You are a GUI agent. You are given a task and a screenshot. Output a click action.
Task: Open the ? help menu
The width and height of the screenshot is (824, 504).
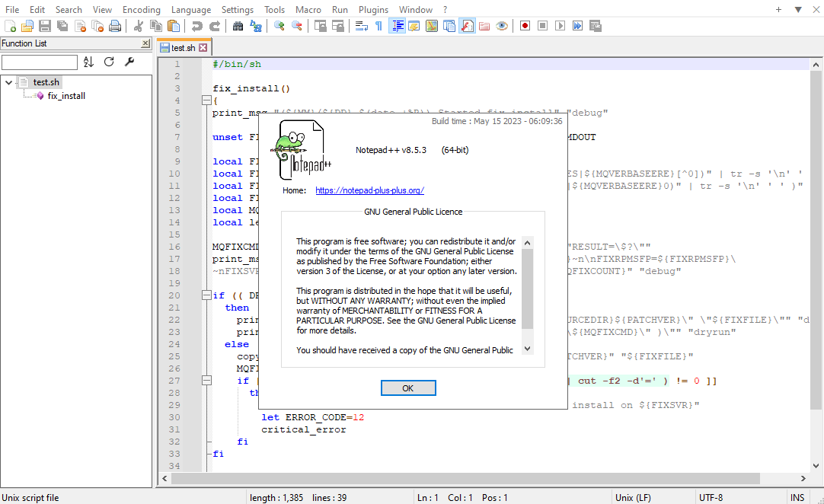point(445,9)
